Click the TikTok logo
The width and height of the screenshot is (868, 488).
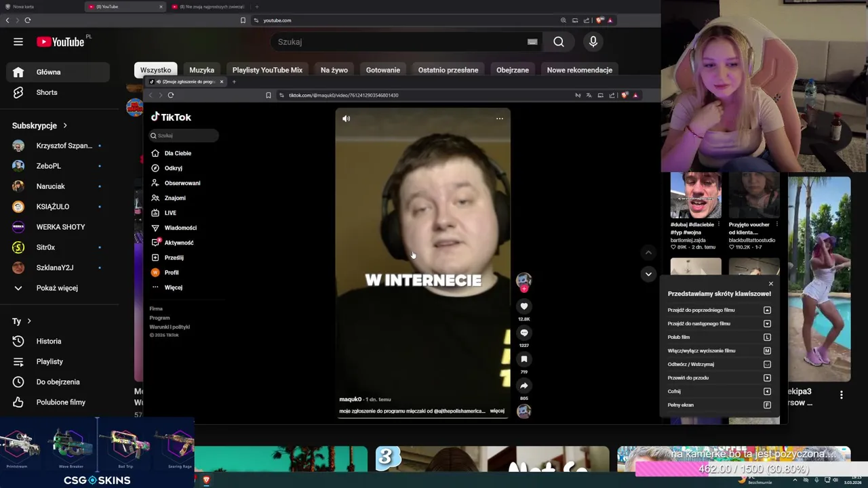pos(171,117)
